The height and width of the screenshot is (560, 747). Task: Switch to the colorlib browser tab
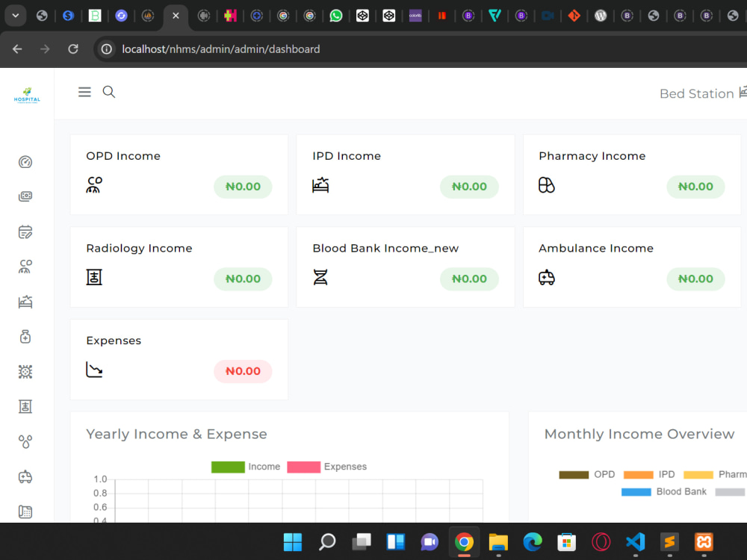(415, 16)
